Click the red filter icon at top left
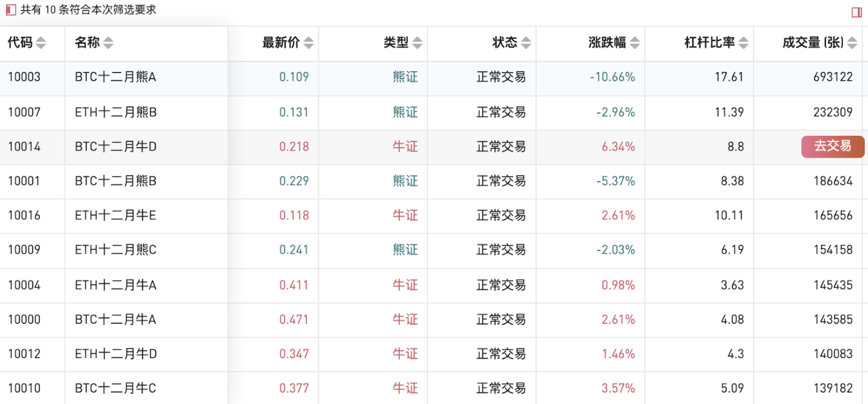The image size is (868, 404). click(x=11, y=9)
